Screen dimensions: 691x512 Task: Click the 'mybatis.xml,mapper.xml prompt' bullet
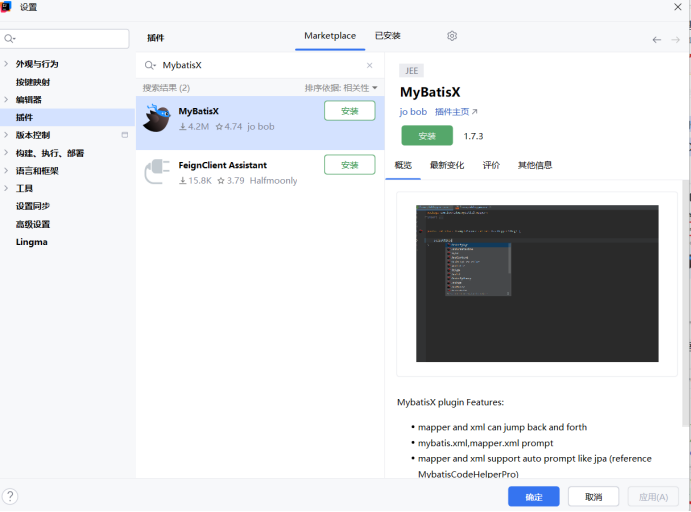(485, 443)
